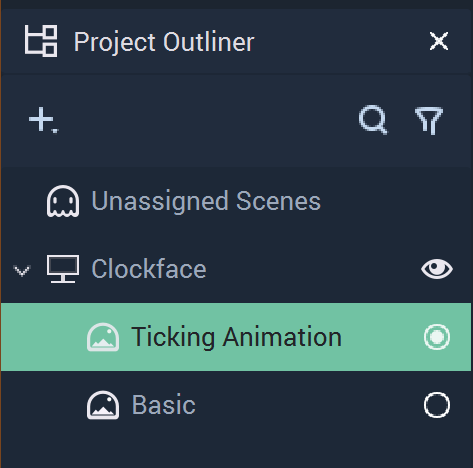Click the Project Outliner hierarchy icon
This screenshot has width=473, height=468.
41,41
